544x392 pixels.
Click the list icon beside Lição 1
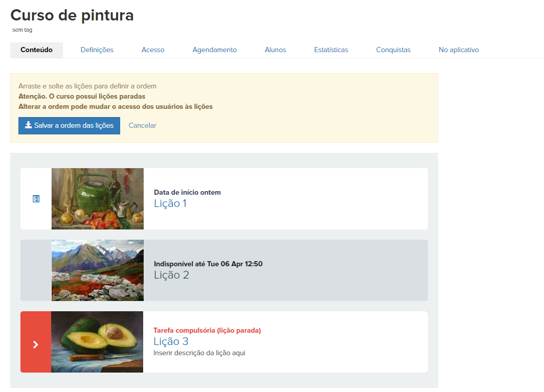coord(36,199)
